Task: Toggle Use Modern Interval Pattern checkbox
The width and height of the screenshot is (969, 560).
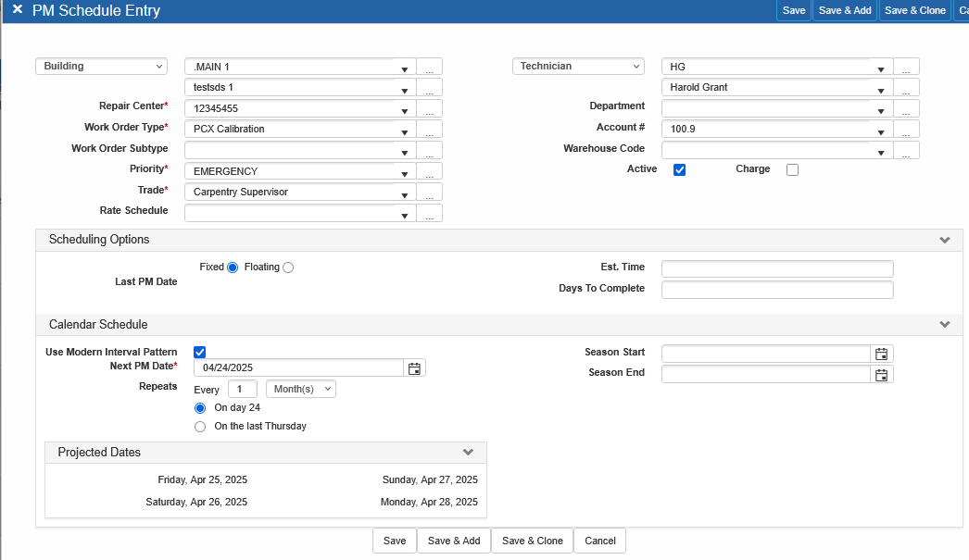Action: [200, 352]
